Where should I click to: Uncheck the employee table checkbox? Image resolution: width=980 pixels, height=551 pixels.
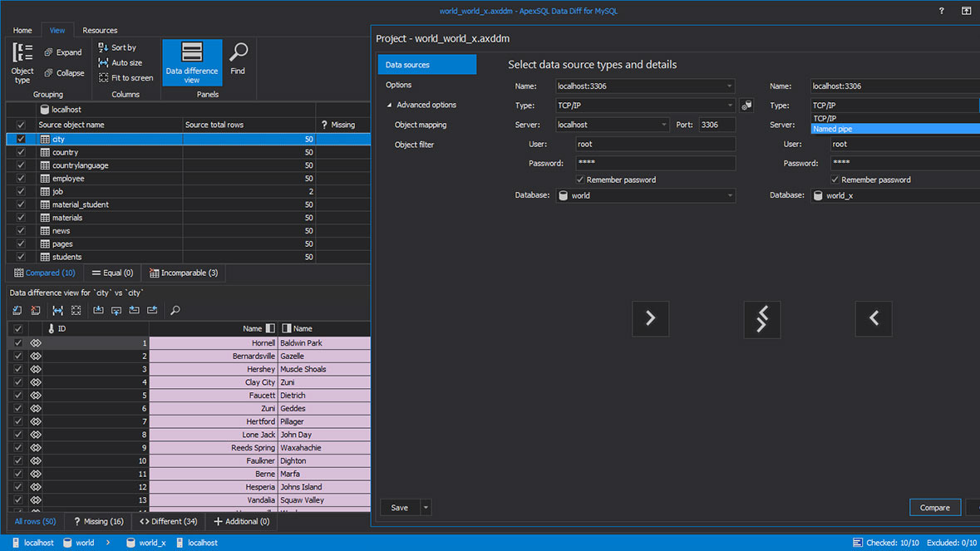[x=19, y=178]
